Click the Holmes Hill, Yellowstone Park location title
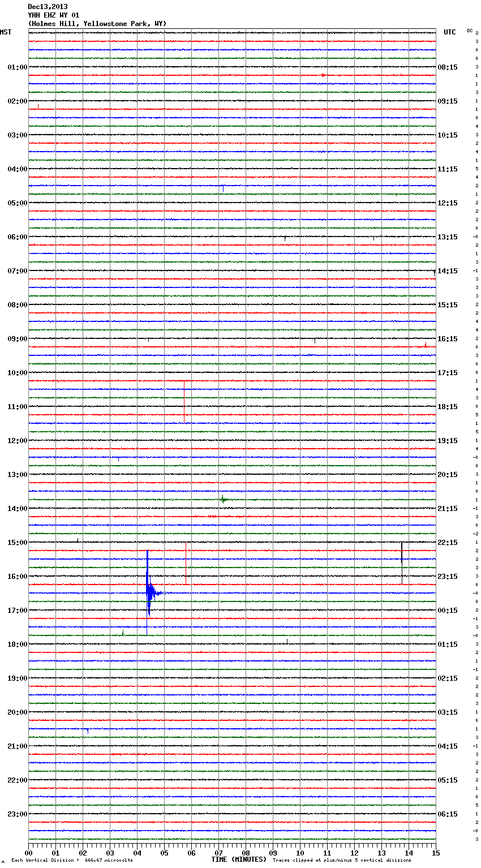This screenshot has height=868, width=481. pos(97,24)
